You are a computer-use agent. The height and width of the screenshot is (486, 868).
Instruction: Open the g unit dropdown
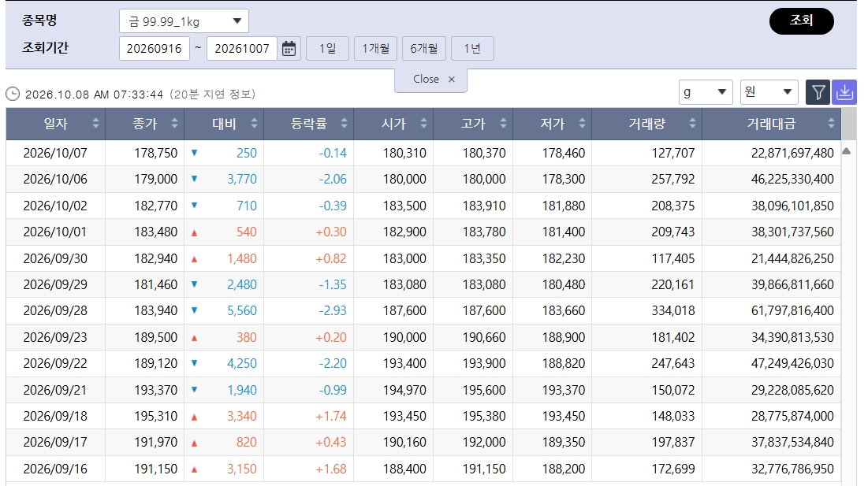(706, 92)
